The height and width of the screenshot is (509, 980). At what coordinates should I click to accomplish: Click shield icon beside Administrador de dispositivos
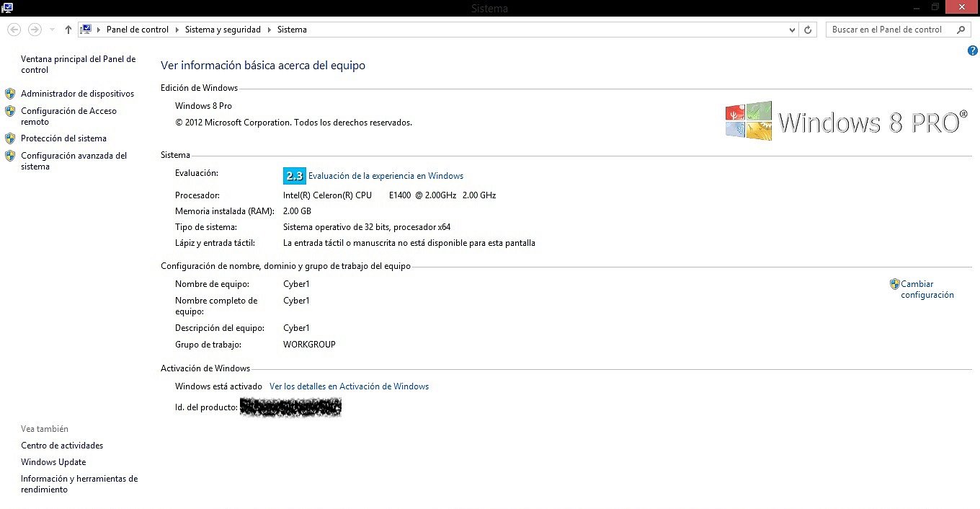click(x=10, y=94)
